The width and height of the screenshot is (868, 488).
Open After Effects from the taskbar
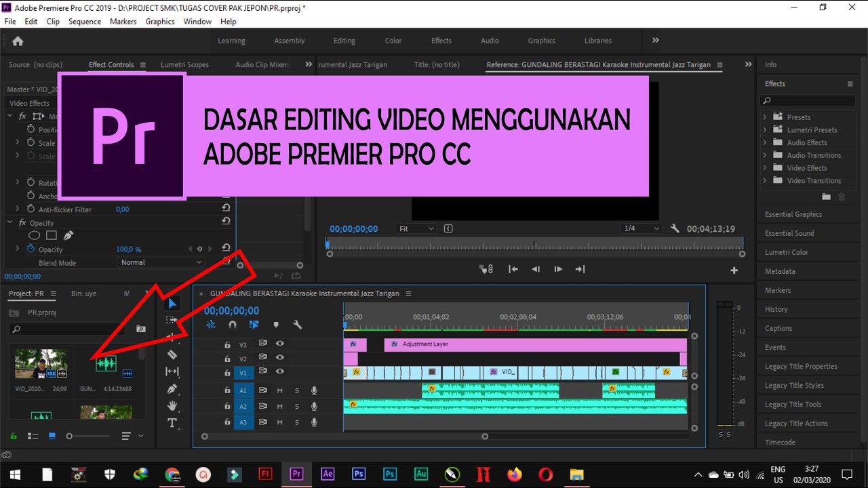tap(328, 474)
